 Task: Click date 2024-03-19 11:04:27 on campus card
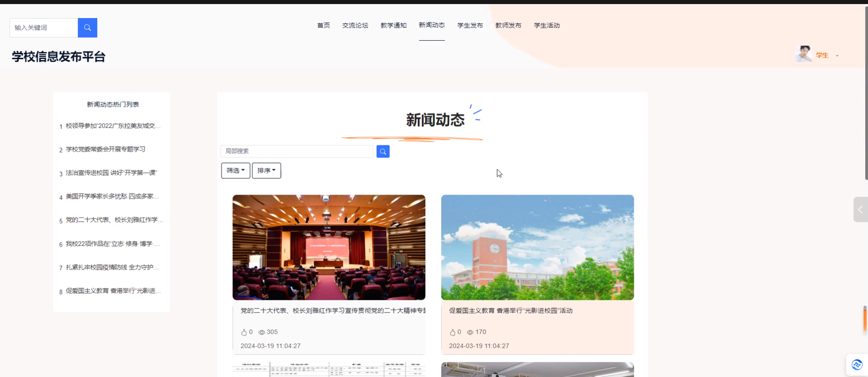click(x=479, y=346)
